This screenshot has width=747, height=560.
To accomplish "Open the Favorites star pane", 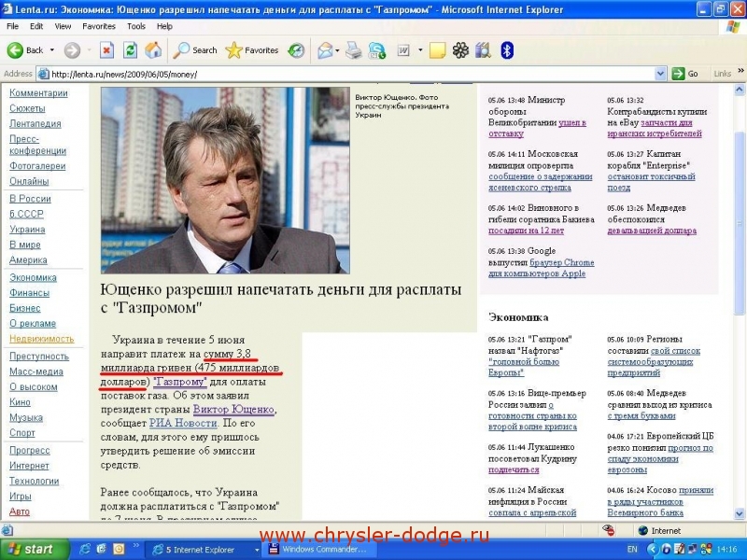I will (x=252, y=50).
